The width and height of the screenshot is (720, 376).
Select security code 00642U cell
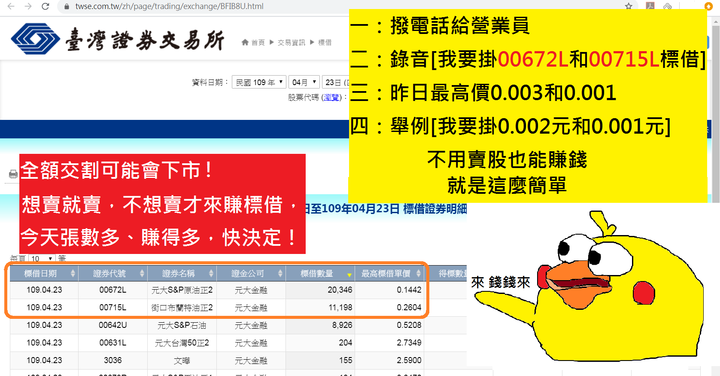(113, 325)
